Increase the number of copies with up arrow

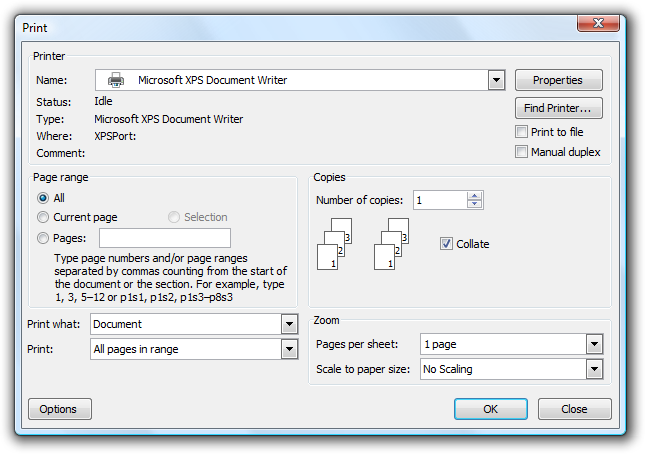pyautogui.click(x=475, y=196)
